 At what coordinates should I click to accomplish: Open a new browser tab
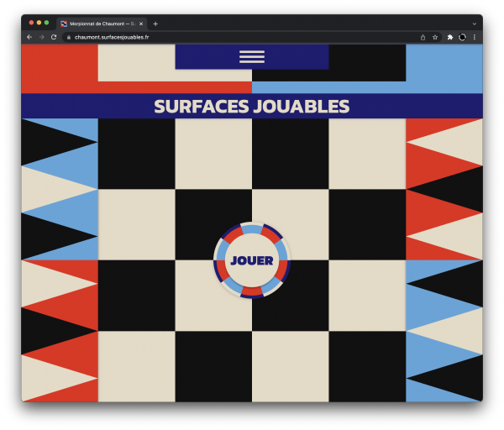[x=155, y=24]
